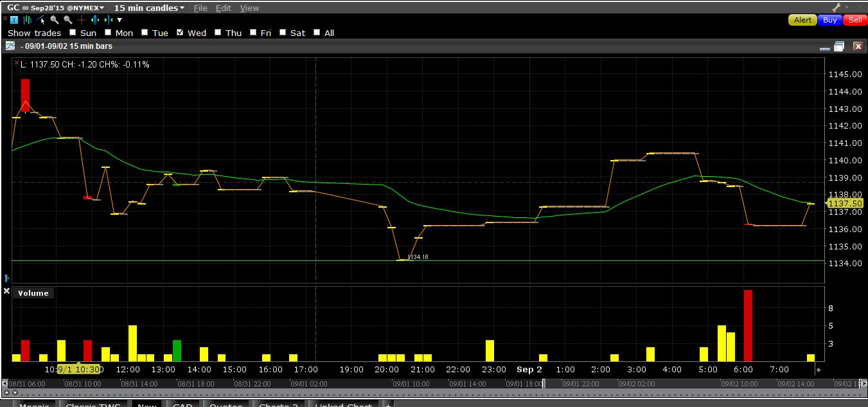Click the time axis plus icon
This screenshot has width=868, height=407.
[819, 370]
